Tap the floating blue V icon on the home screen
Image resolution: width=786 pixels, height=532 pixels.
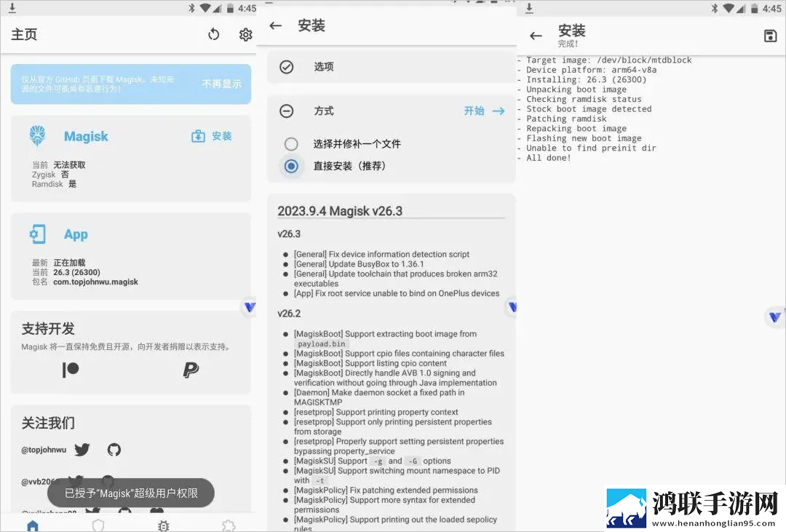pyautogui.click(x=250, y=307)
